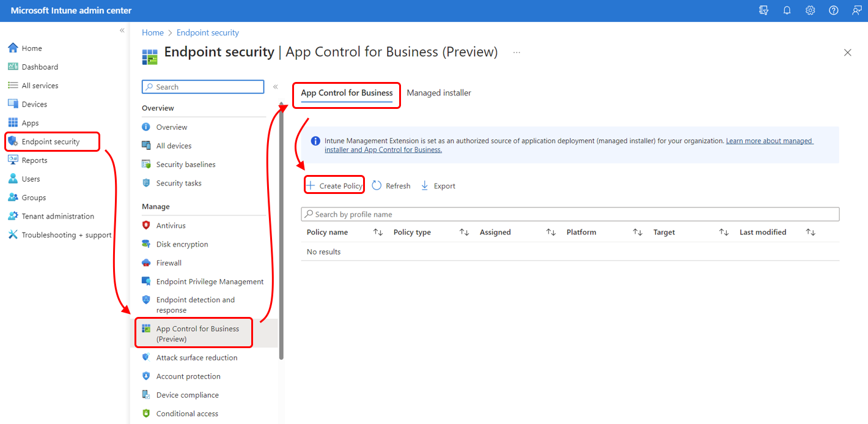Click the Troubleshooting + support wrench icon
The image size is (868, 424).
click(x=13, y=234)
